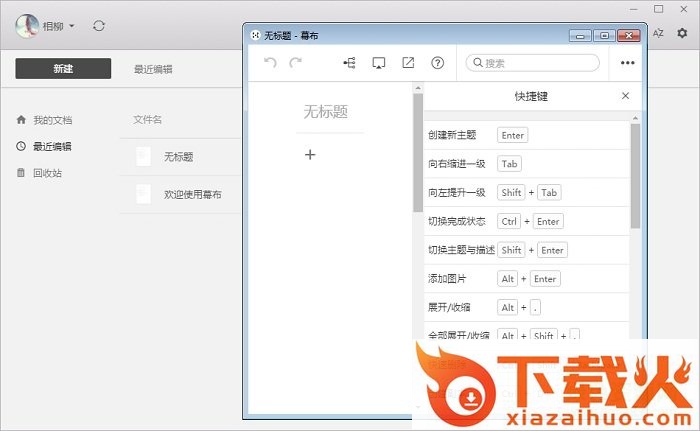Click the 新建 button
Screen dimensions: 700x431
[63, 68]
